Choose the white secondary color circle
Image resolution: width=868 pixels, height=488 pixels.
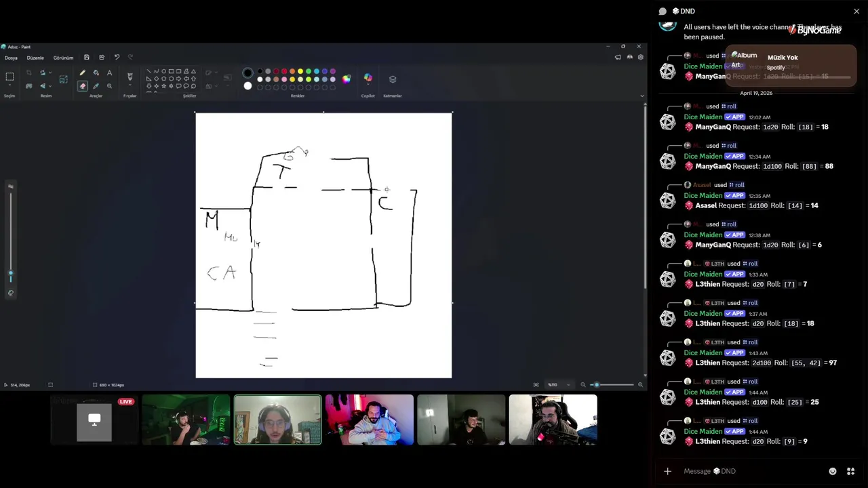(248, 85)
